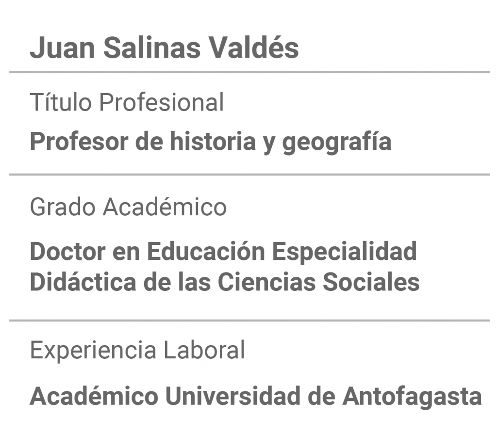Click the name Juan Salinas Valdés heading
497x448 pixels.
point(164,48)
